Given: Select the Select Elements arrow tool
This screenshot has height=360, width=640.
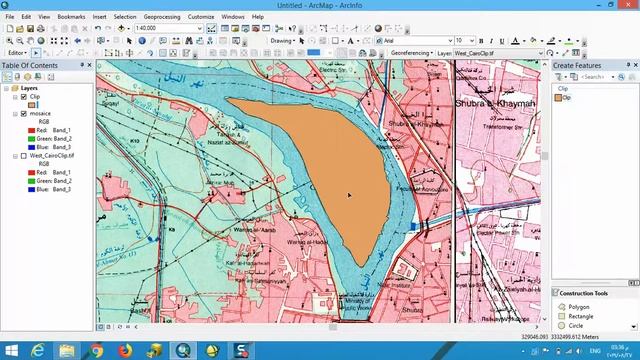Looking at the screenshot, I should coord(129,41).
